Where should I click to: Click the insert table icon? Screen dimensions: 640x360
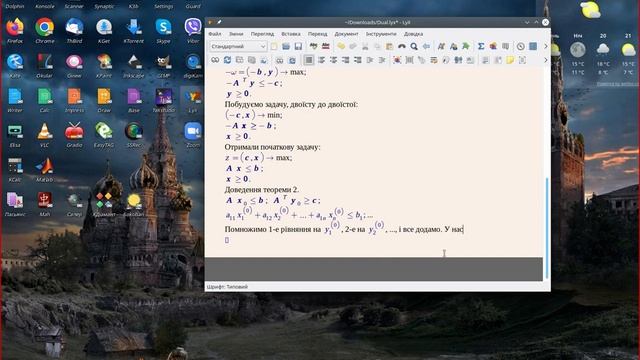(505, 47)
